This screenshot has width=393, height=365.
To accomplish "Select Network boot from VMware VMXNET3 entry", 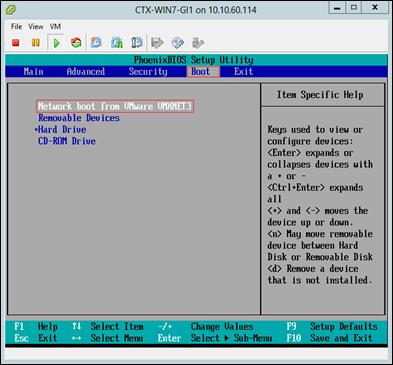I will pyautogui.click(x=115, y=106).
